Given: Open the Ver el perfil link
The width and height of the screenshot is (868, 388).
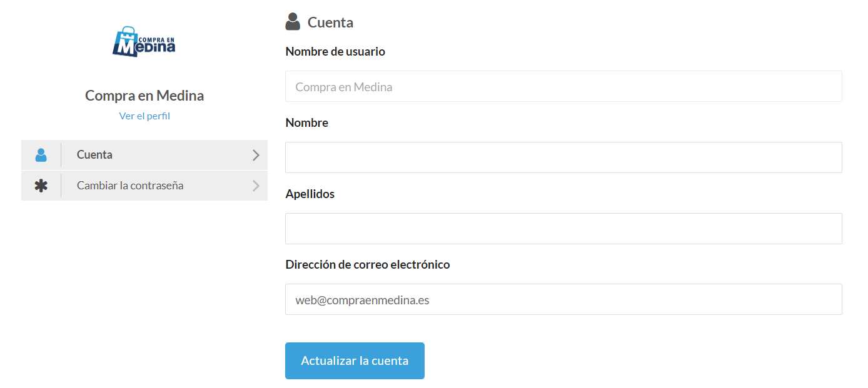Looking at the screenshot, I should click(x=144, y=116).
